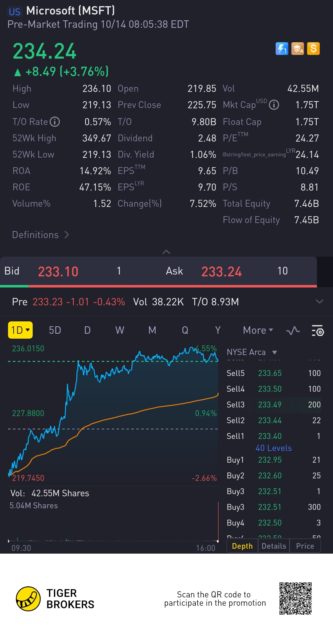Open the chart indicator waveform icon
333x644 pixels.
tap(293, 331)
